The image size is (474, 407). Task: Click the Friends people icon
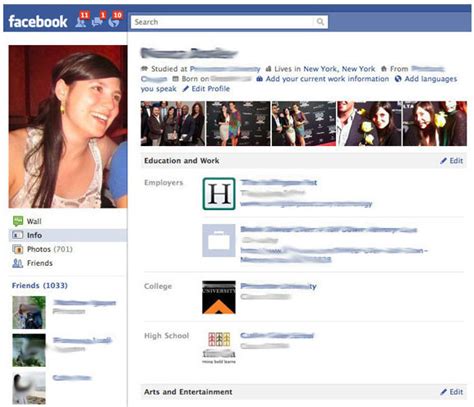(x=18, y=263)
